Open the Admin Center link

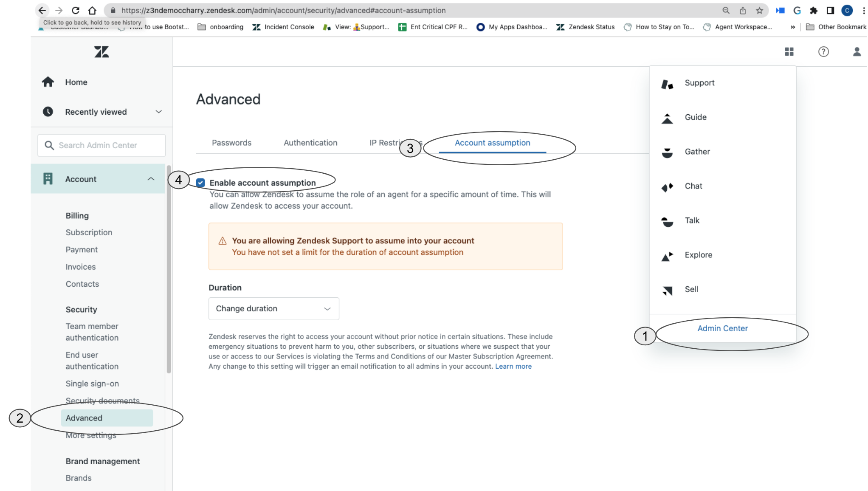[x=722, y=328]
